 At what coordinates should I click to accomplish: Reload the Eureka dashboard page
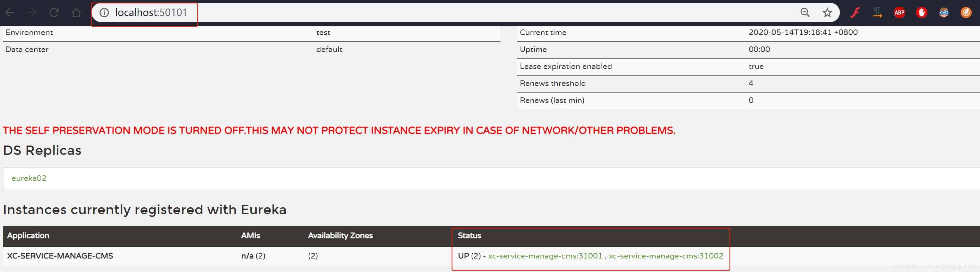tap(54, 12)
